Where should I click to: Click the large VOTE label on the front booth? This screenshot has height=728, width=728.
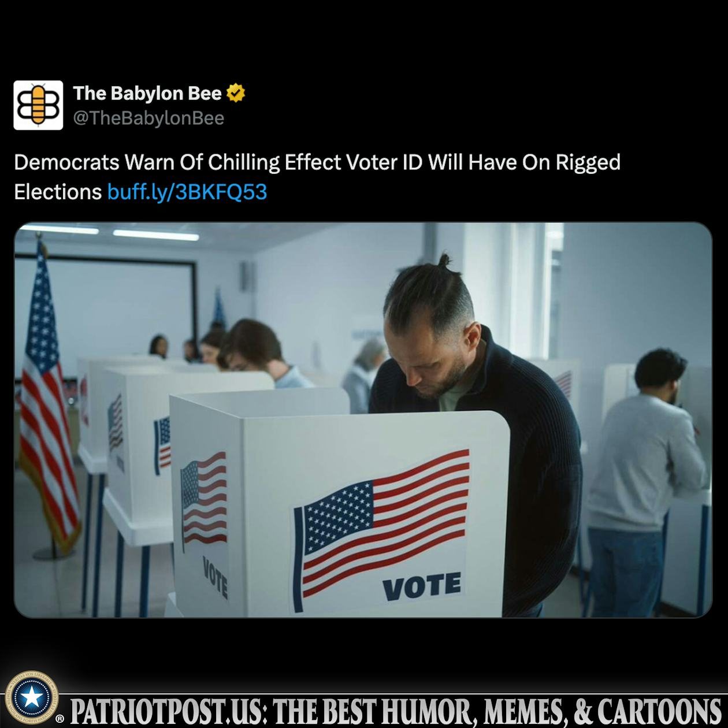tap(422, 586)
